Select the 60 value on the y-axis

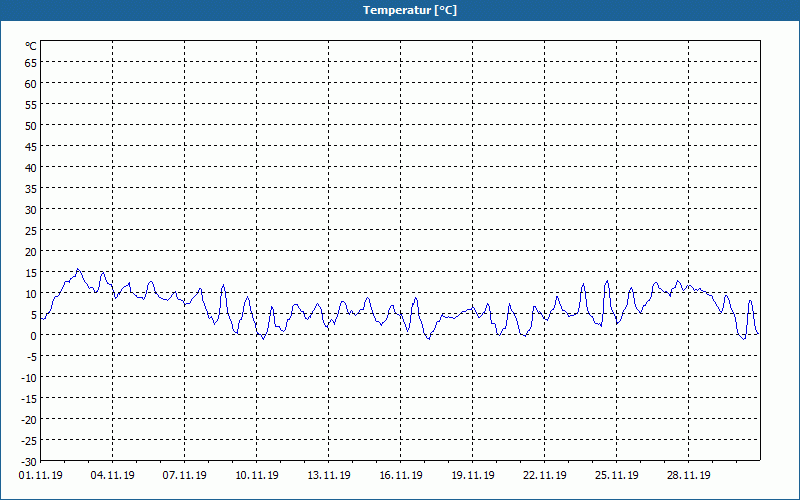(x=31, y=84)
